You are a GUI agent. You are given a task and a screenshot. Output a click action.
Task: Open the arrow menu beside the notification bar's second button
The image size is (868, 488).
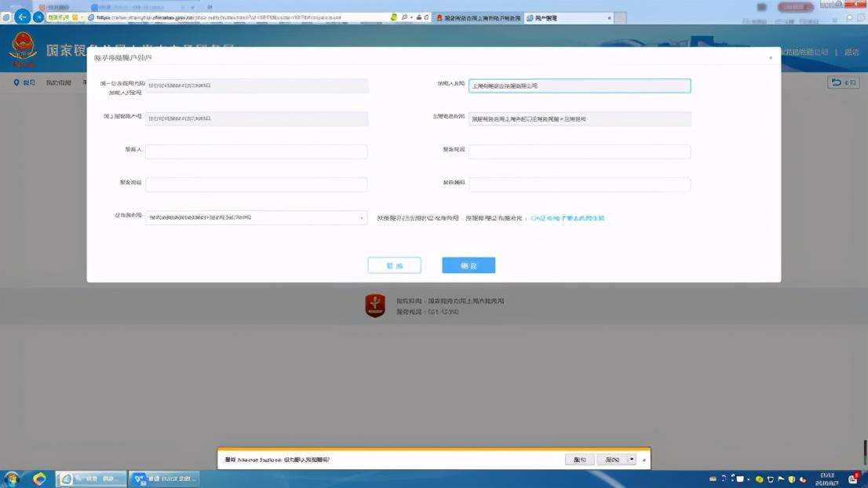tap(631, 460)
